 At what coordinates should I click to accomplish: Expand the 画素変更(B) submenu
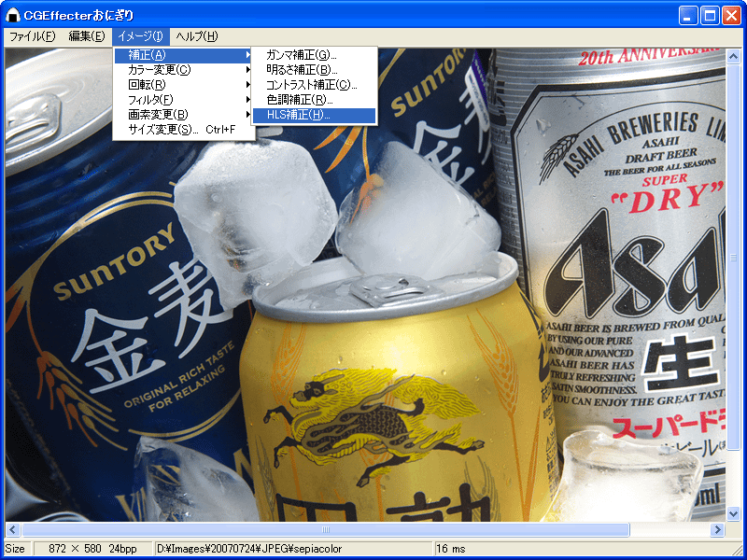[184, 114]
